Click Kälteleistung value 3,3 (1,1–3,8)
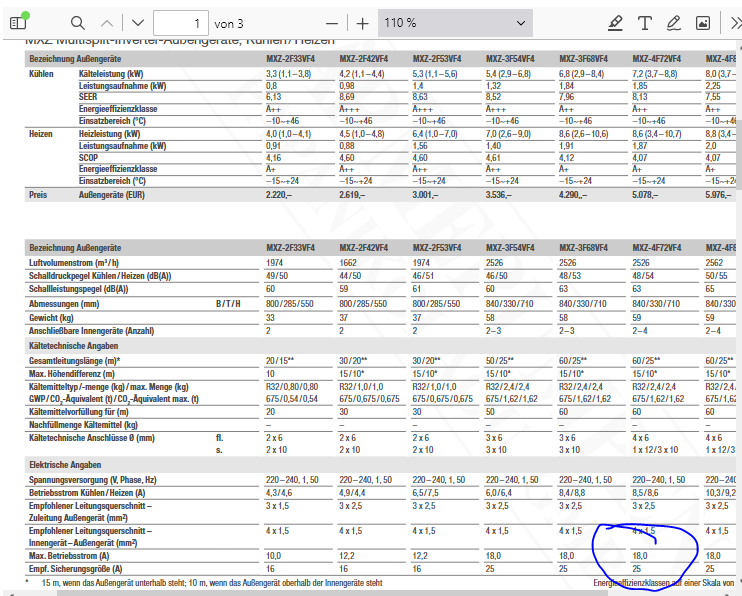The image size is (742, 596). (288, 74)
